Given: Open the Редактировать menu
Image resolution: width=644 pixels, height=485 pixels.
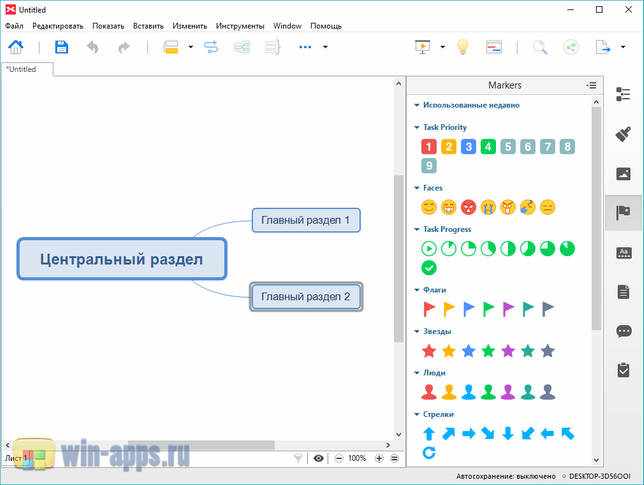Looking at the screenshot, I should tap(58, 26).
